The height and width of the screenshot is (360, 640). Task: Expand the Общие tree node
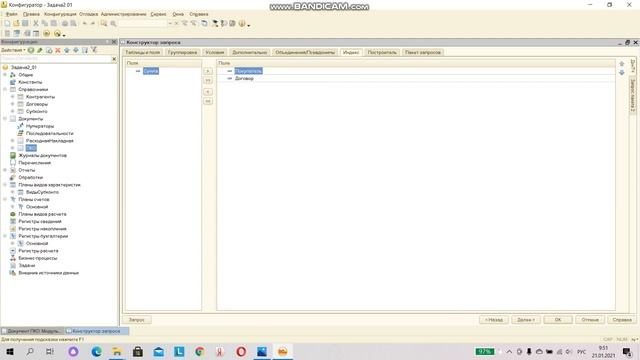5,75
